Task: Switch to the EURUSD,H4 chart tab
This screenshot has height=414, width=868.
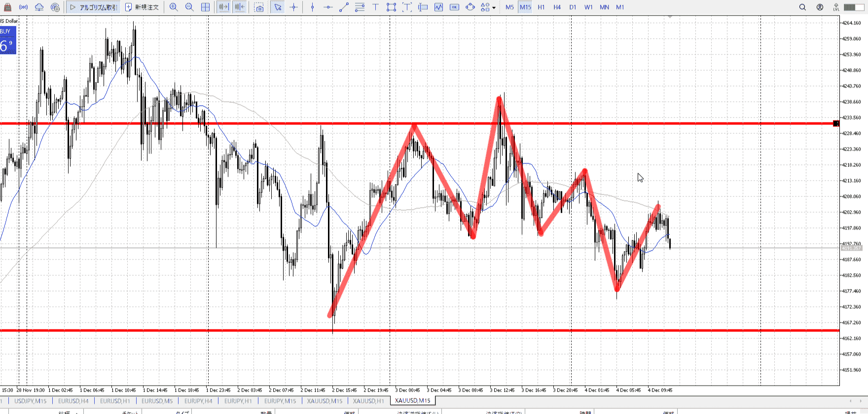Action: coord(73,401)
